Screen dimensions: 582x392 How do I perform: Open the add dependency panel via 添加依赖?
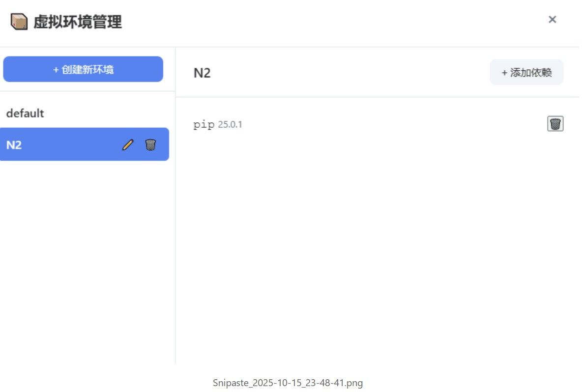click(x=526, y=72)
